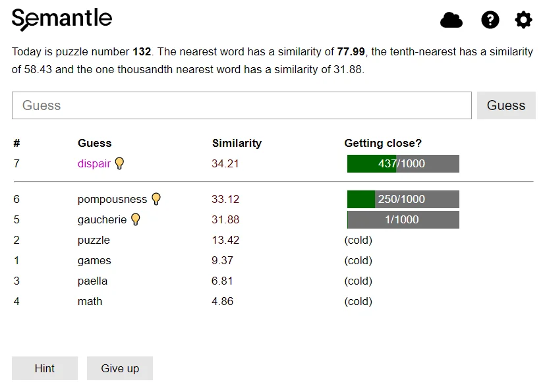Select the purple dispair guess word
This screenshot has width=547, height=392.
click(x=94, y=163)
